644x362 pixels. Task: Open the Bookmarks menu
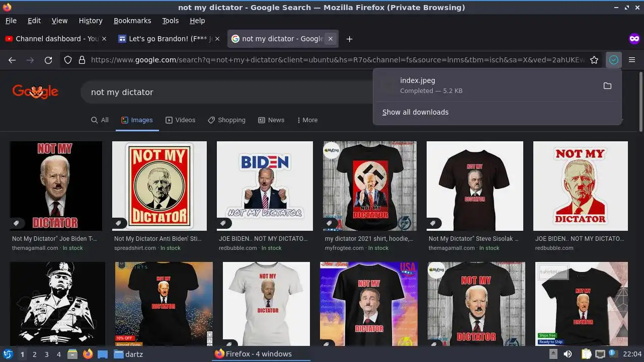coord(132,21)
